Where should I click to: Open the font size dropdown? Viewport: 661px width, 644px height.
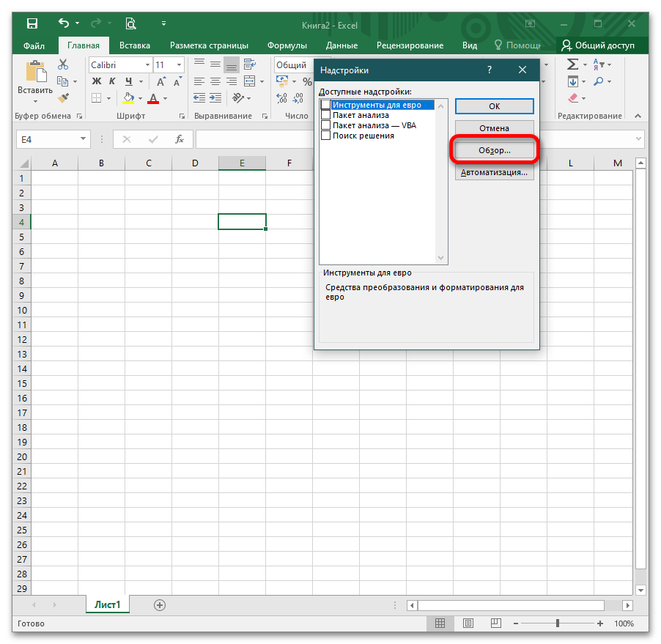(179, 65)
